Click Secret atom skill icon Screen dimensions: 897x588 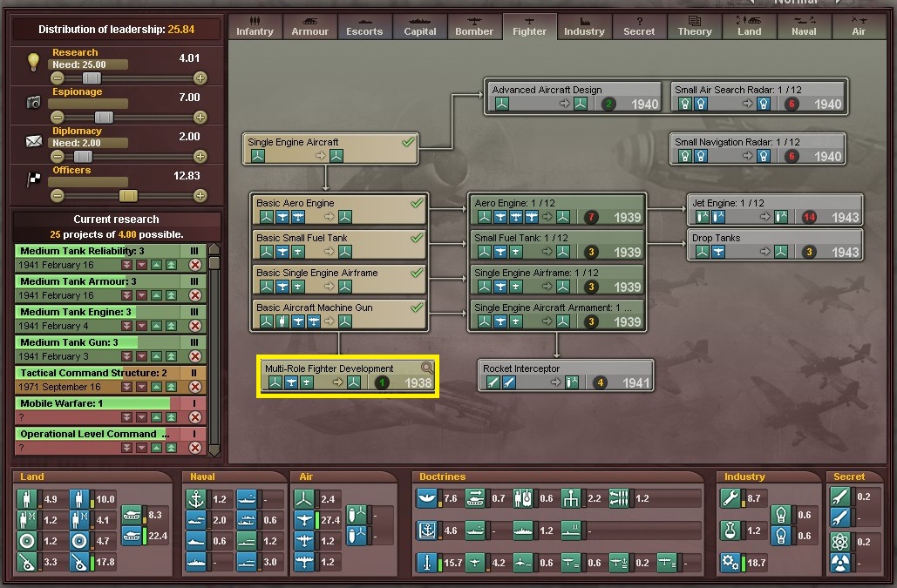(x=839, y=541)
